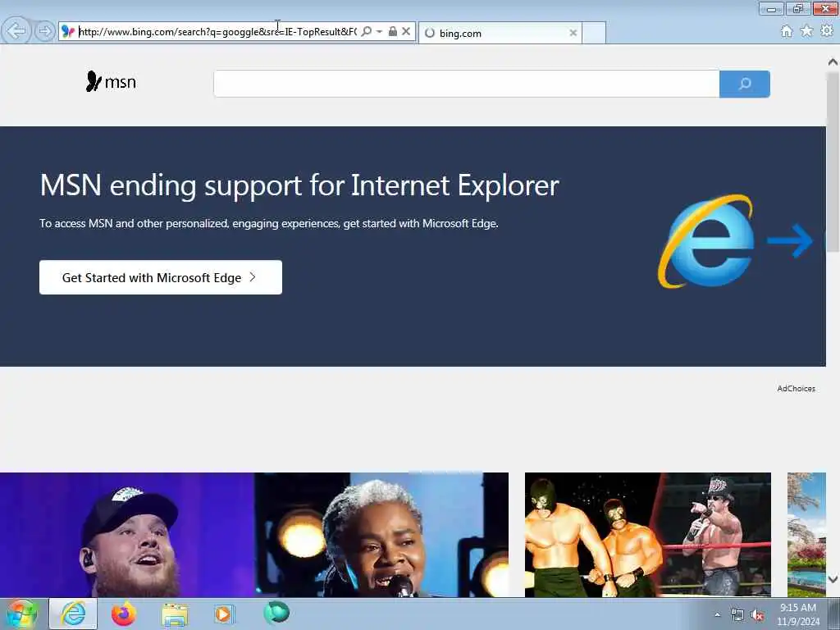Click the network tray icon
Viewport: 840px width, 630px height.
coord(737,615)
